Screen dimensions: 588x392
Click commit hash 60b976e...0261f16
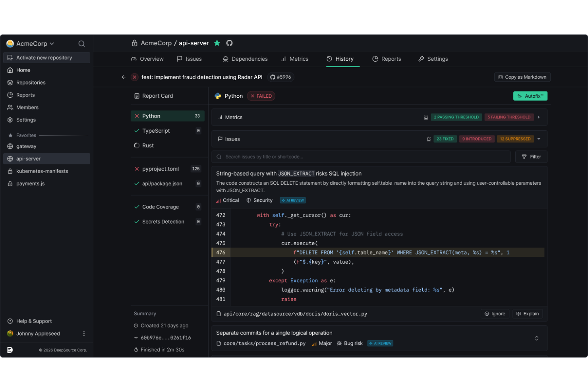click(166, 338)
